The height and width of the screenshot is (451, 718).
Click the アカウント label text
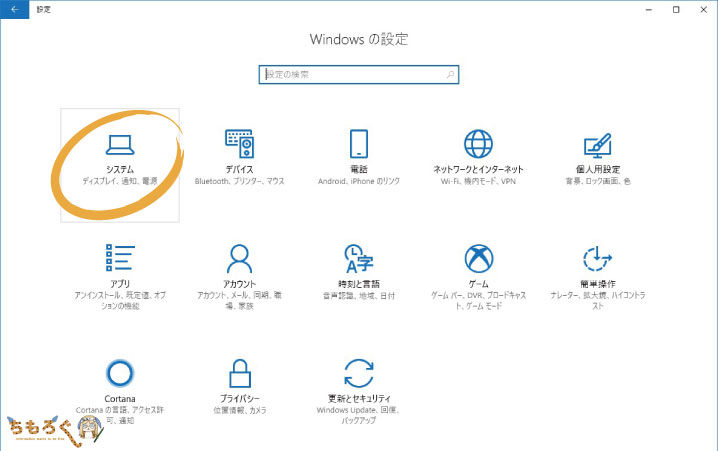click(x=239, y=284)
